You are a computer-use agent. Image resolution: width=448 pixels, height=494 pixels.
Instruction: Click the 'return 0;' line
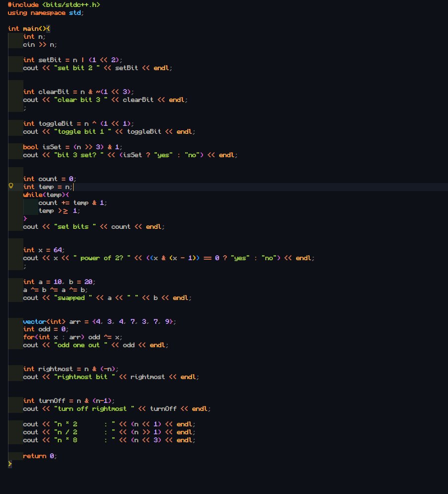point(40,456)
